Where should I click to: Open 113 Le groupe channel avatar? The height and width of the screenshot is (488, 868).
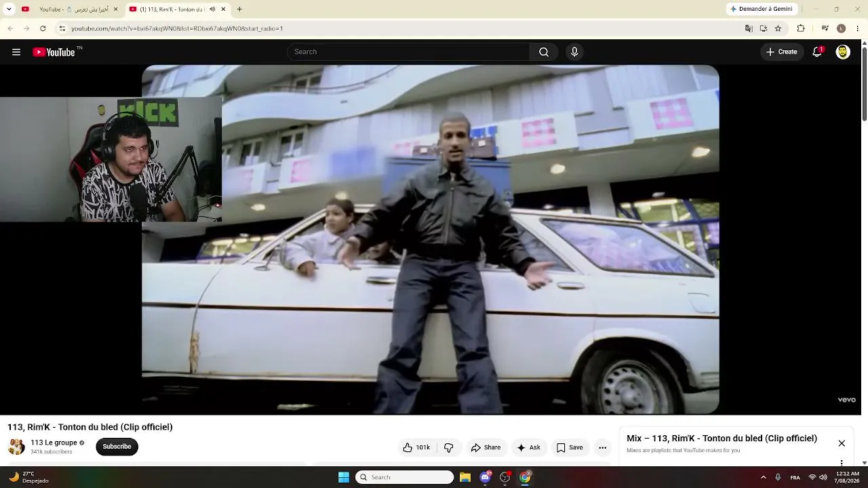(16, 447)
